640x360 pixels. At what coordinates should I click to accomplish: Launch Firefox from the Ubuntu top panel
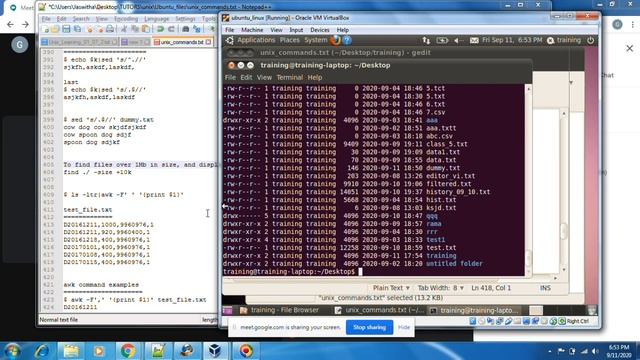click(336, 40)
